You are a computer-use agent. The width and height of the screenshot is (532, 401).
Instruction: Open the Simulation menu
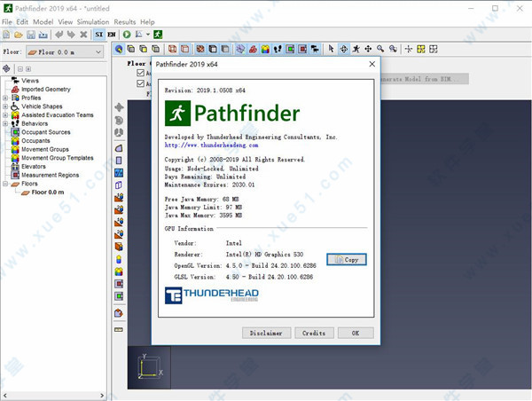coord(93,21)
